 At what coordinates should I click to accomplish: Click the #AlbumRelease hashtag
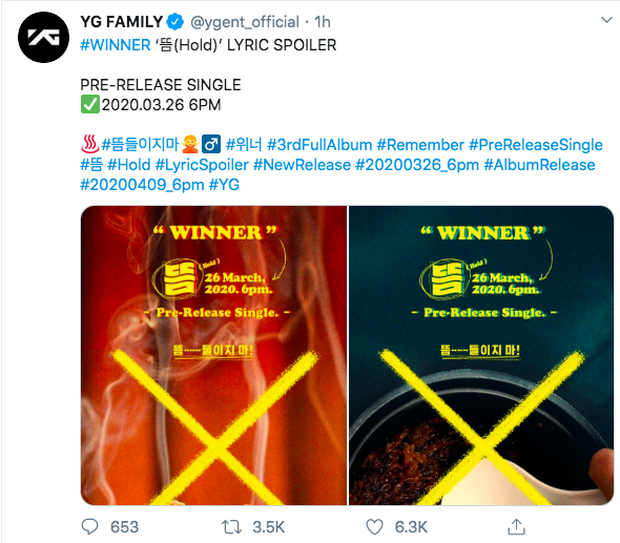pos(539,165)
